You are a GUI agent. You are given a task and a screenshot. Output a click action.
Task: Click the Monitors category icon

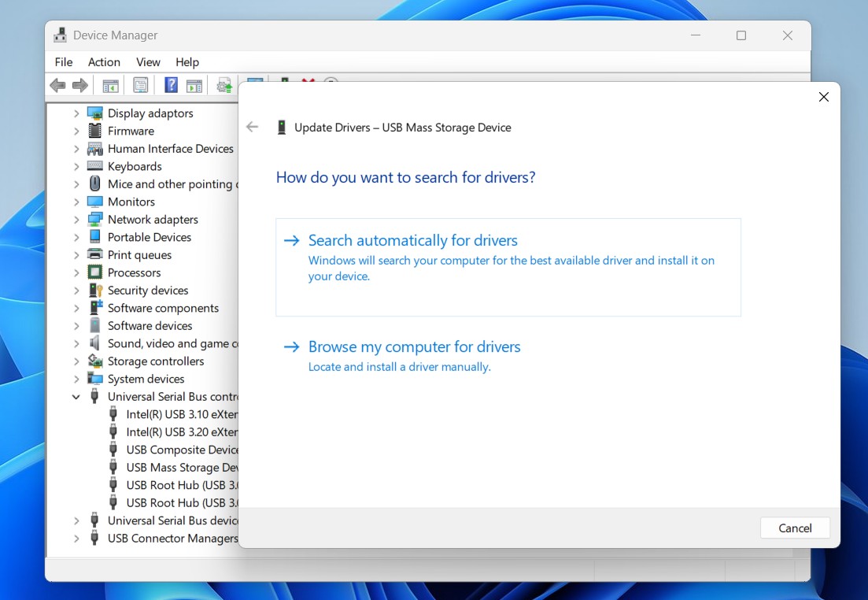coord(95,201)
